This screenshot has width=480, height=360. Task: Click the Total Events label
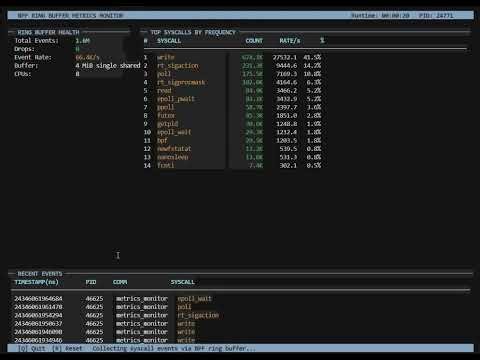(36, 41)
